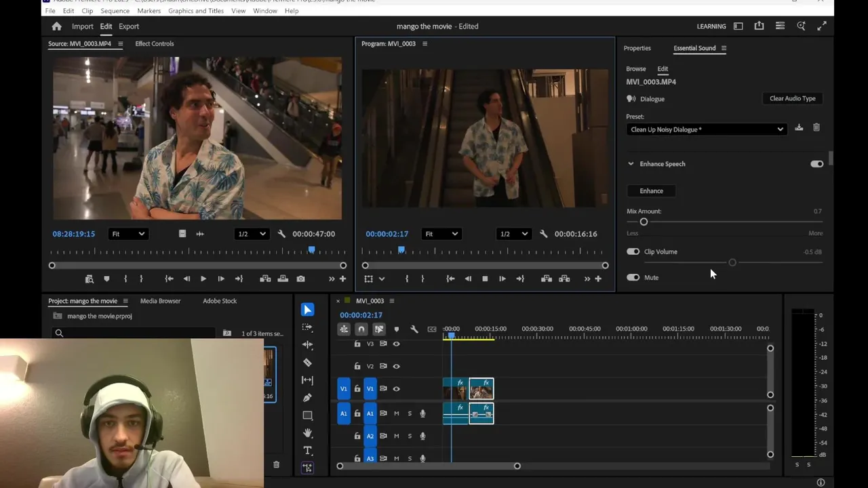The height and width of the screenshot is (488, 868).
Task: Open the File menu
Action: pyautogui.click(x=50, y=11)
